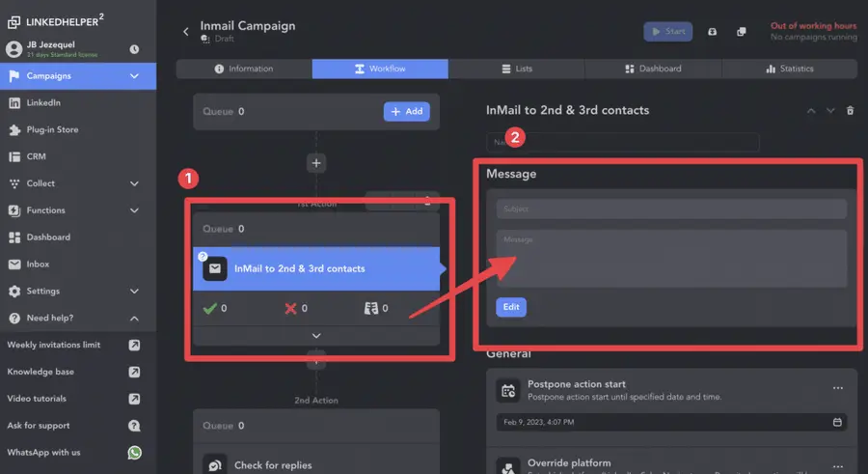Click the green checkmark successful counter
Image resolution: width=868 pixels, height=474 pixels.
[x=215, y=308]
